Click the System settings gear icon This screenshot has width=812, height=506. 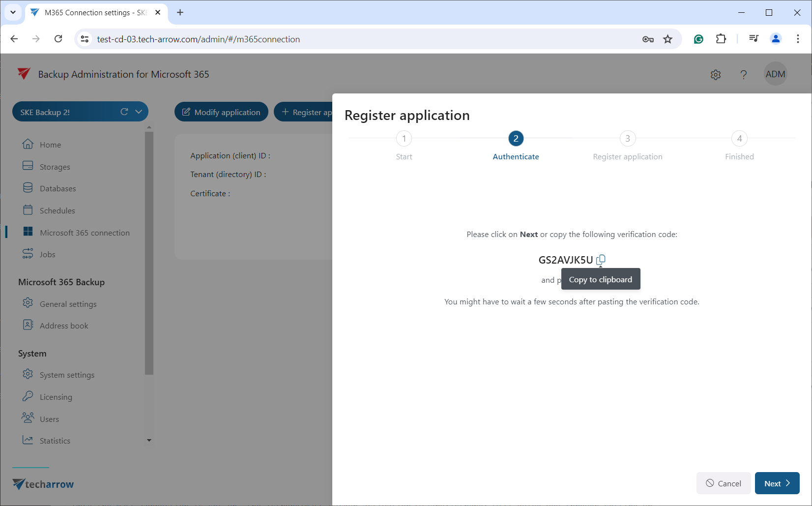click(28, 374)
